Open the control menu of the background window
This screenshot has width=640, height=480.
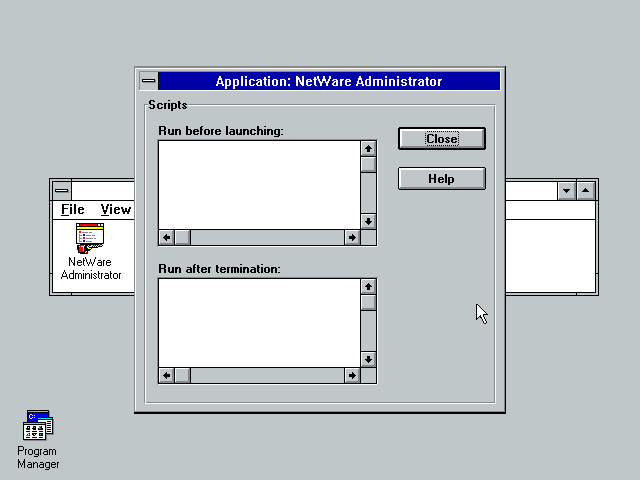pyautogui.click(x=62, y=191)
